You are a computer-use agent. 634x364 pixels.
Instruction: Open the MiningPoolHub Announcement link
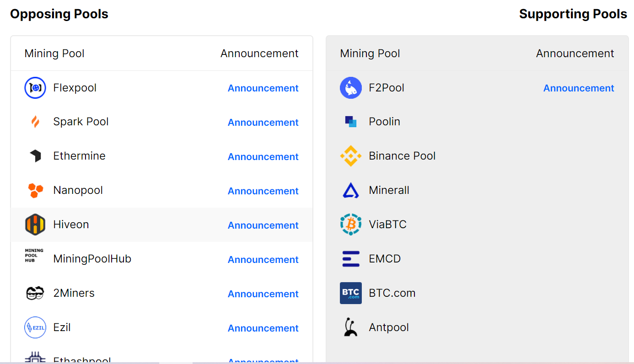(x=263, y=260)
